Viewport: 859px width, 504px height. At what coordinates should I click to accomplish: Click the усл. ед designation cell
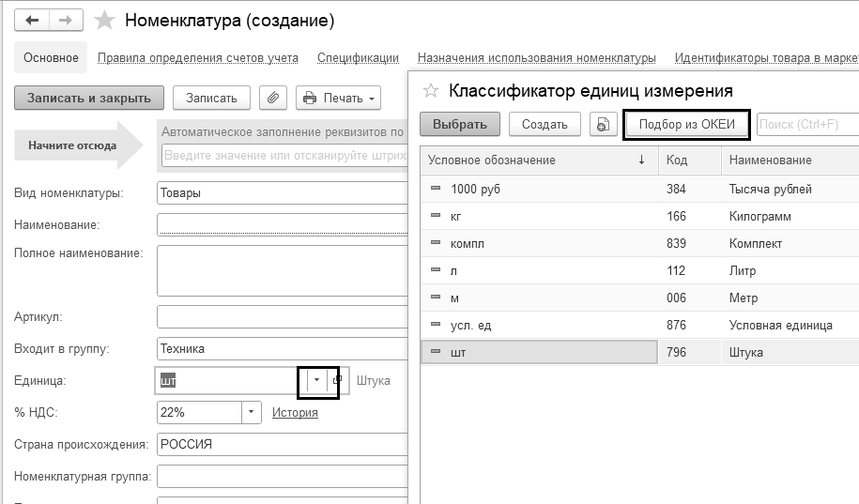tap(540, 325)
